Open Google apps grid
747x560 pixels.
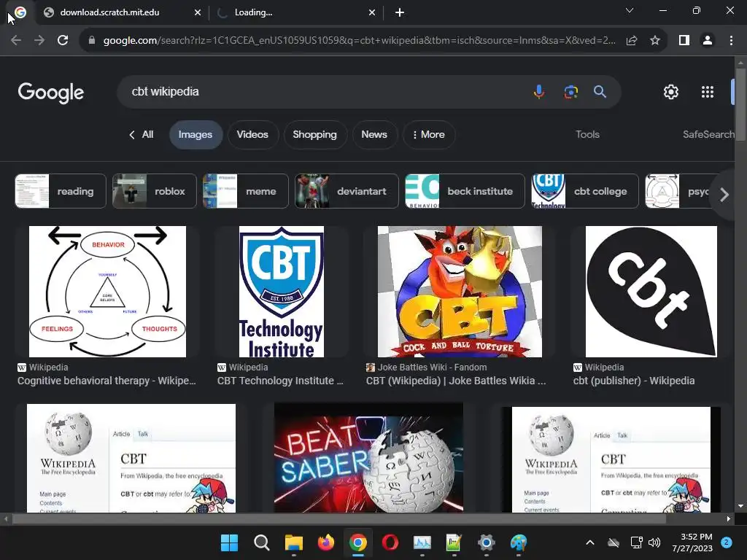click(x=708, y=92)
